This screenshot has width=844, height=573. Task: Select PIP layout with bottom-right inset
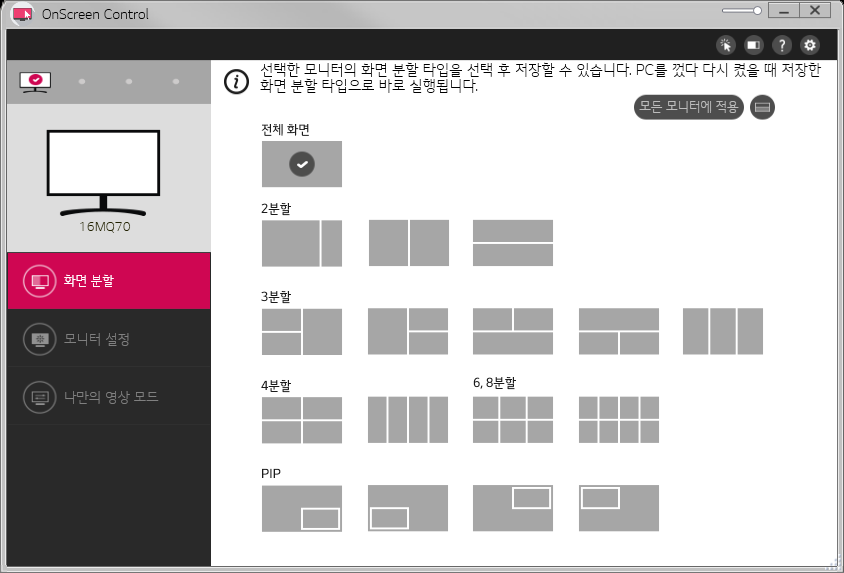301,508
